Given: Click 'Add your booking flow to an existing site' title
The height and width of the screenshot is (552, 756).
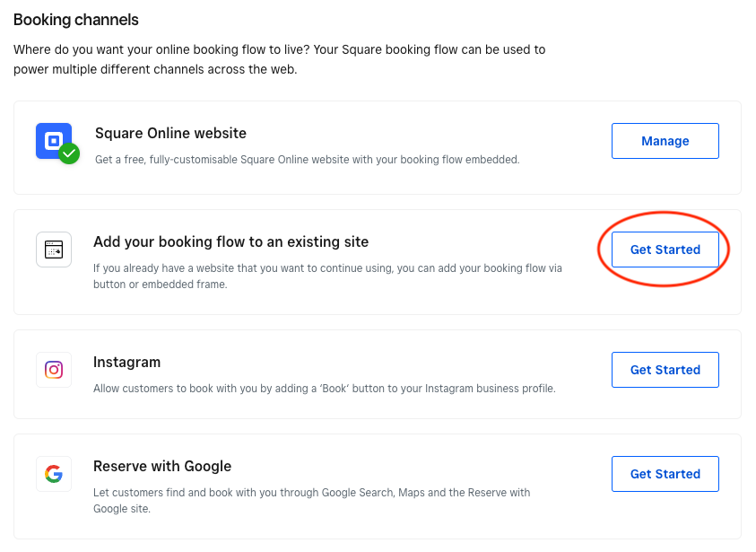Looking at the screenshot, I should pyautogui.click(x=231, y=241).
